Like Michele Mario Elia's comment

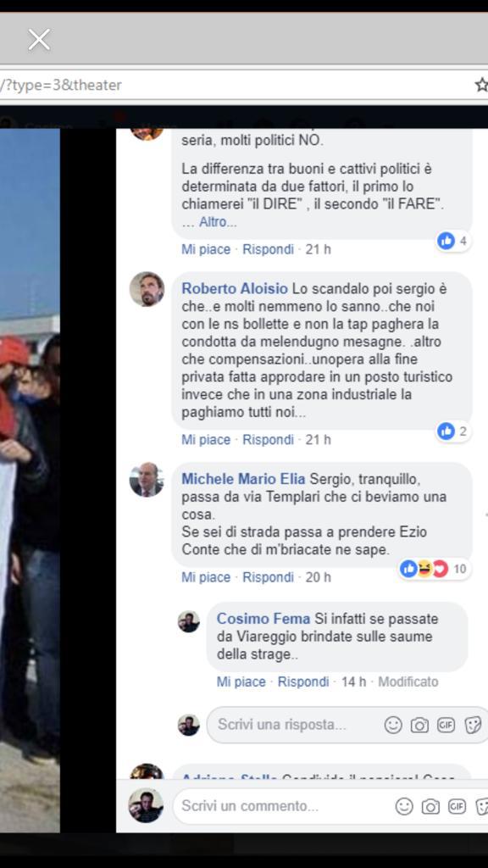click(206, 577)
